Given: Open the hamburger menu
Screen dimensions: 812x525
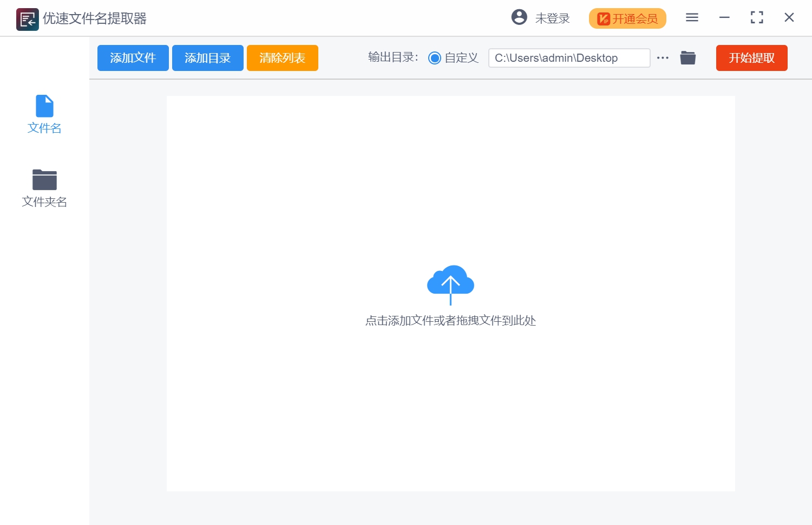Looking at the screenshot, I should 691,17.
